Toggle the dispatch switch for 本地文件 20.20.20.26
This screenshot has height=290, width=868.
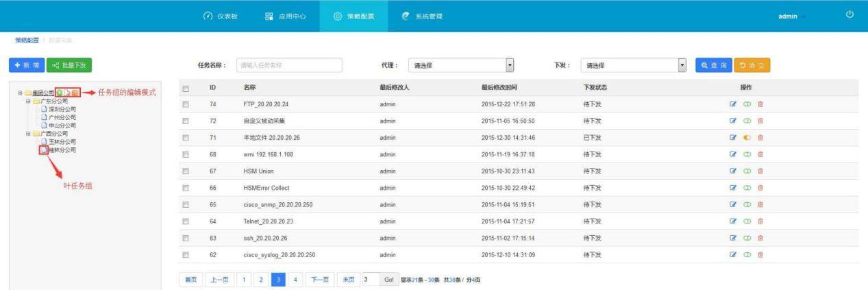pos(746,138)
